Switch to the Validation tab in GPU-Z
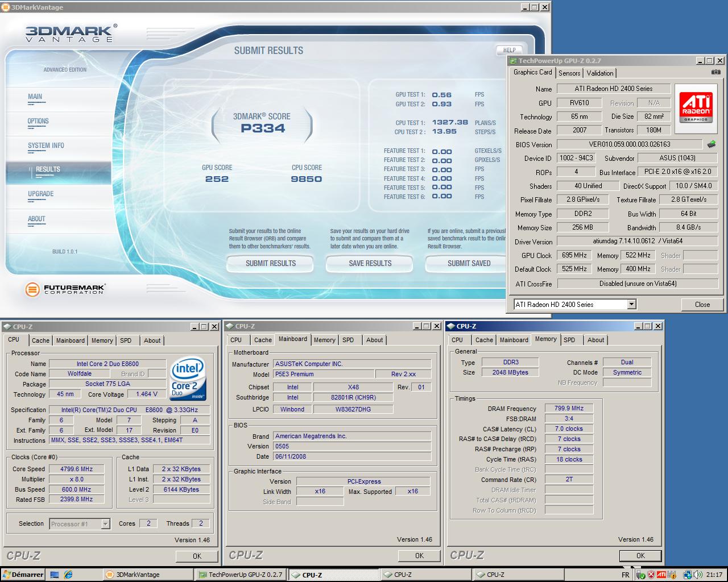 pyautogui.click(x=600, y=73)
